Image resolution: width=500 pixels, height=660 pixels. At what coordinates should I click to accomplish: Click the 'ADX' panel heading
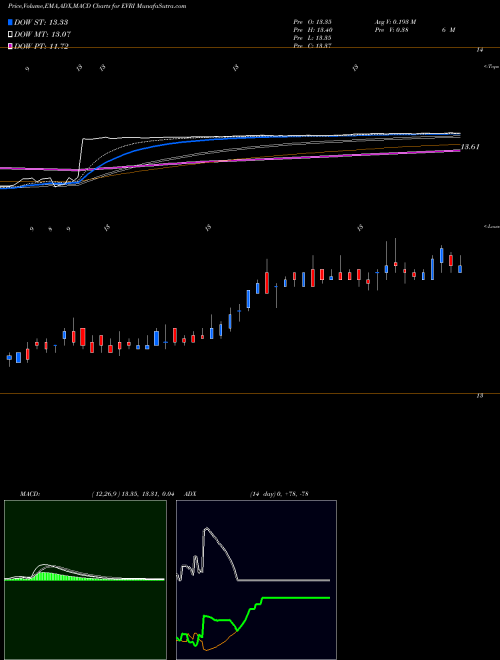click(190, 494)
